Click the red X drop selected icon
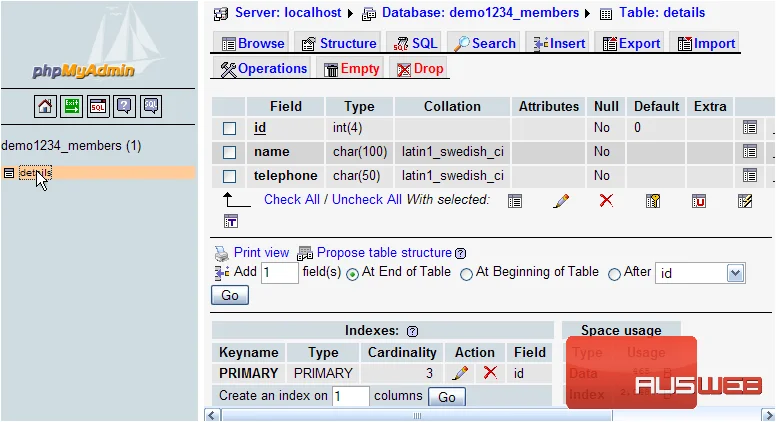776x422 pixels. (606, 200)
